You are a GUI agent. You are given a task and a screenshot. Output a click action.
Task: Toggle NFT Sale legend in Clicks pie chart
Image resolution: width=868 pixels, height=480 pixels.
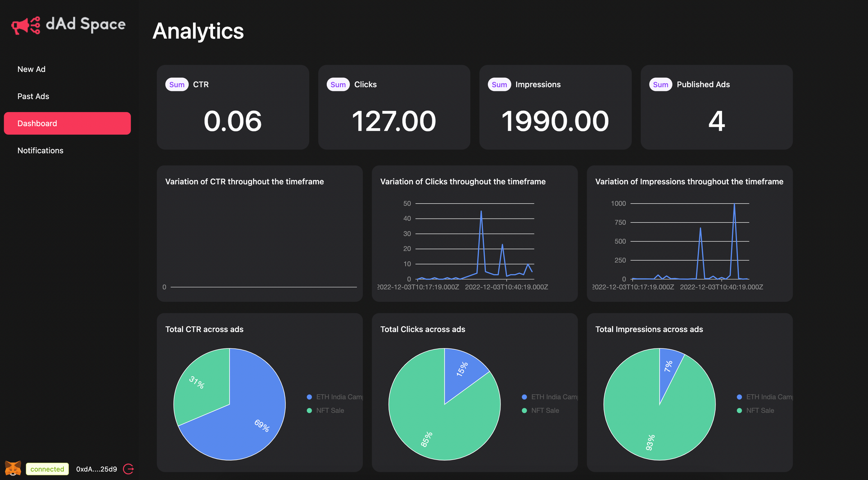pos(541,410)
